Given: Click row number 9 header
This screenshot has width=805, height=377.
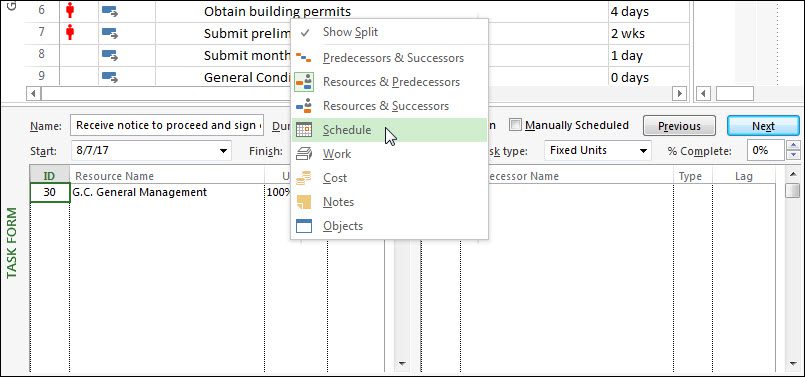Looking at the screenshot, I should tap(42, 76).
